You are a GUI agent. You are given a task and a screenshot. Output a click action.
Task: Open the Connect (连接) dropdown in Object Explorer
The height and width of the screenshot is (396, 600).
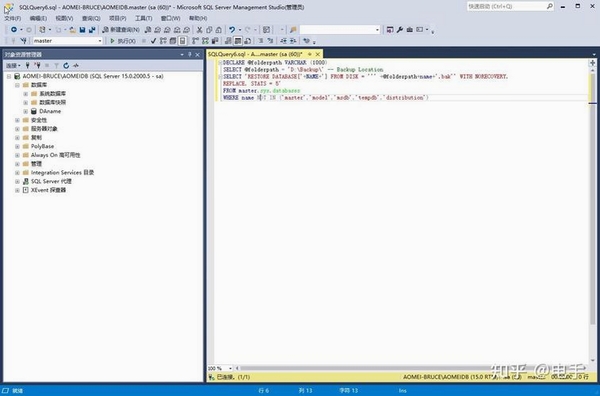tap(13, 66)
